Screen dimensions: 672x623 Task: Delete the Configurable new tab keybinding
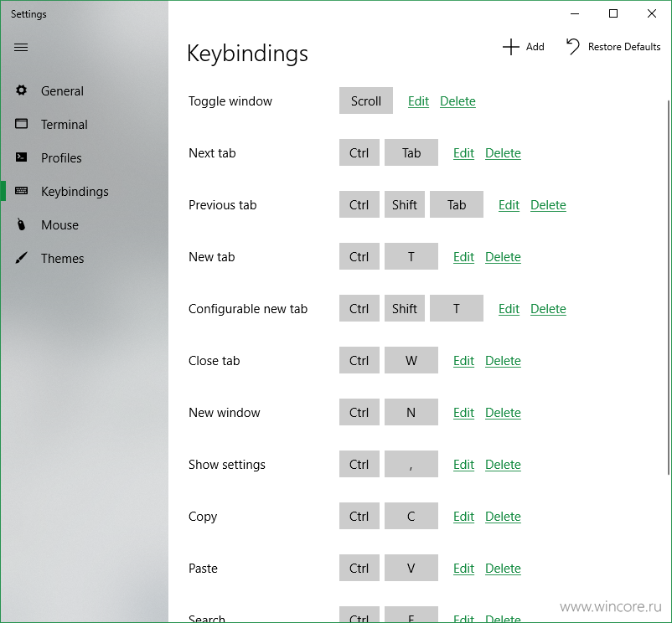[x=548, y=309]
